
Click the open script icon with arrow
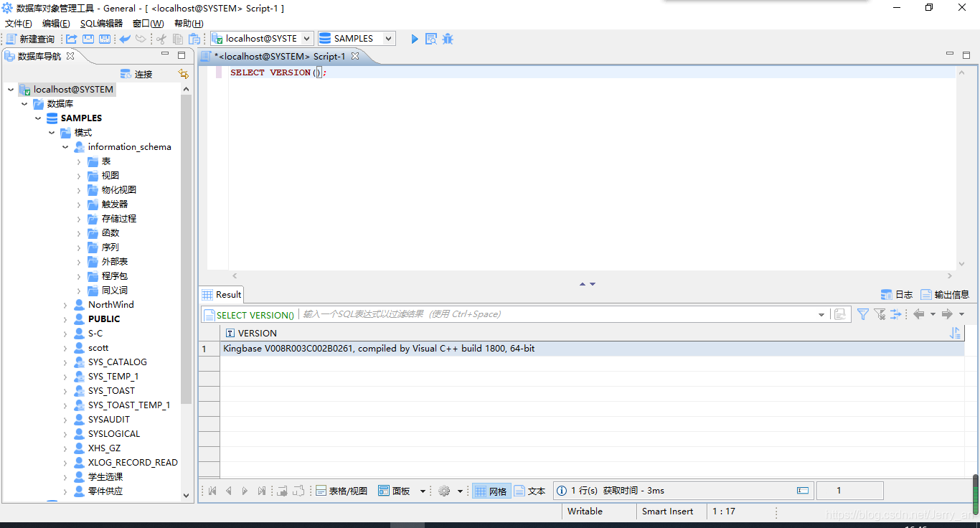click(x=72, y=39)
